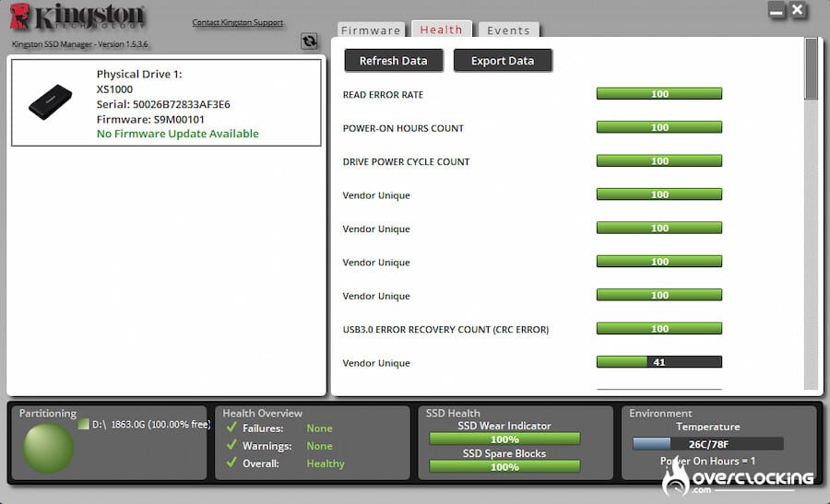Click the Power On Hours = 1 text
Screen dimensions: 830x504
[707, 461]
